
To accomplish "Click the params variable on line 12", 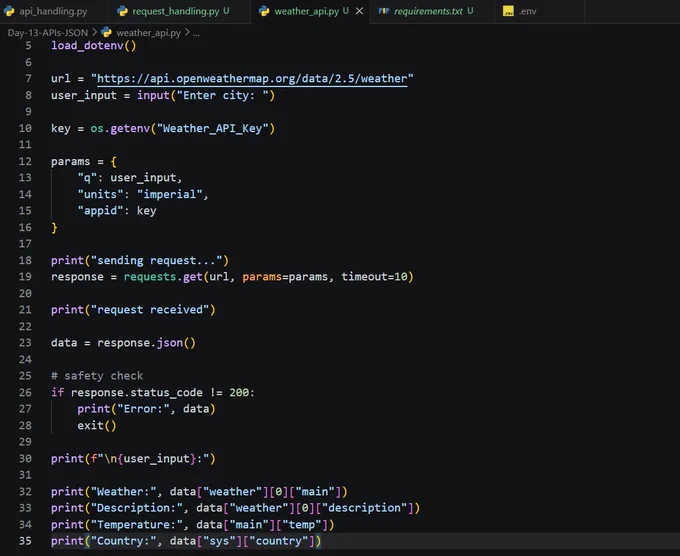I will click(x=71, y=161).
